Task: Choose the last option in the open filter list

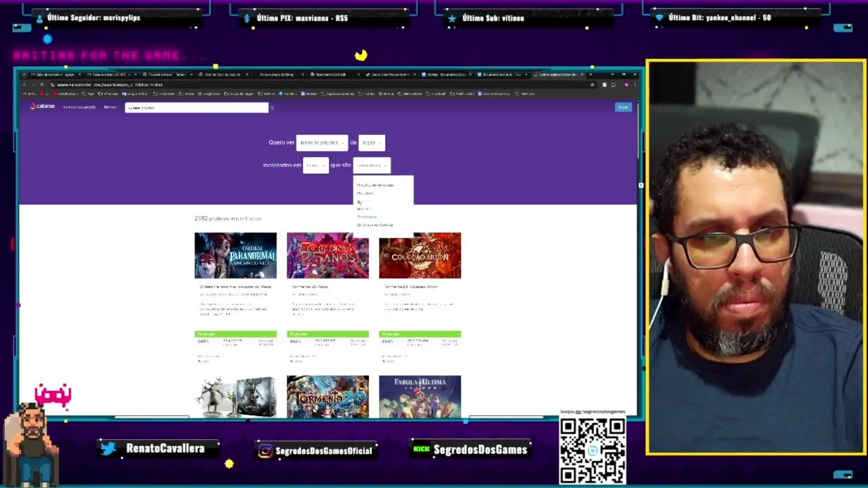Action: (375, 225)
